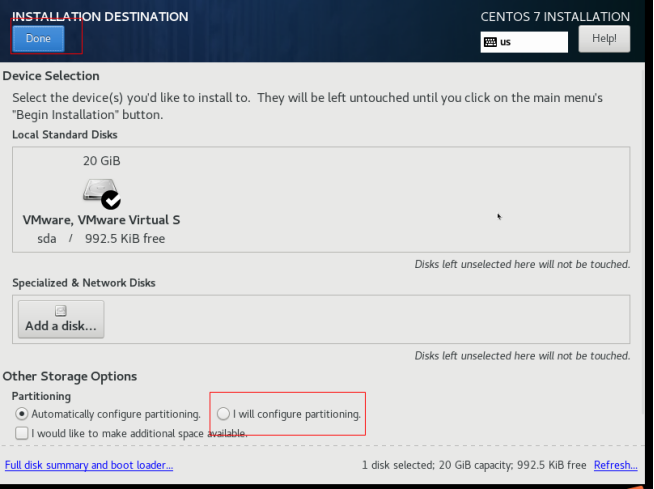Open the Help! dialog
This screenshot has height=489, width=654.
tap(604, 38)
